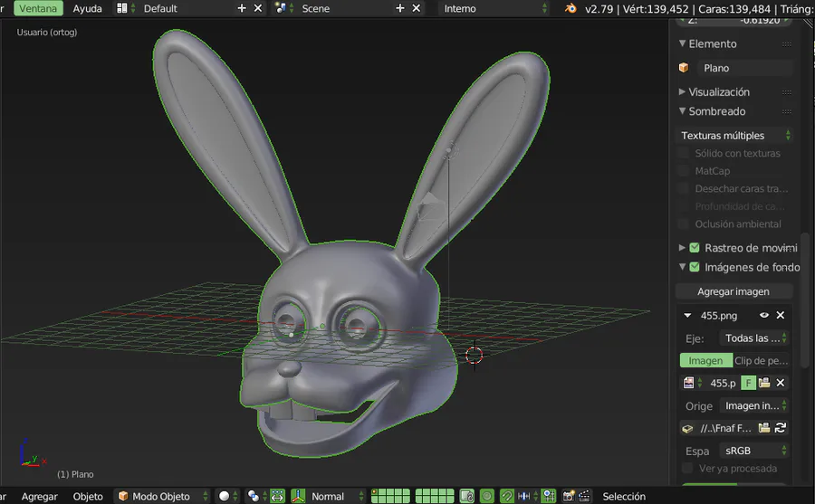Open render engine Interno dropdown
The image size is (815, 504).
[494, 8]
